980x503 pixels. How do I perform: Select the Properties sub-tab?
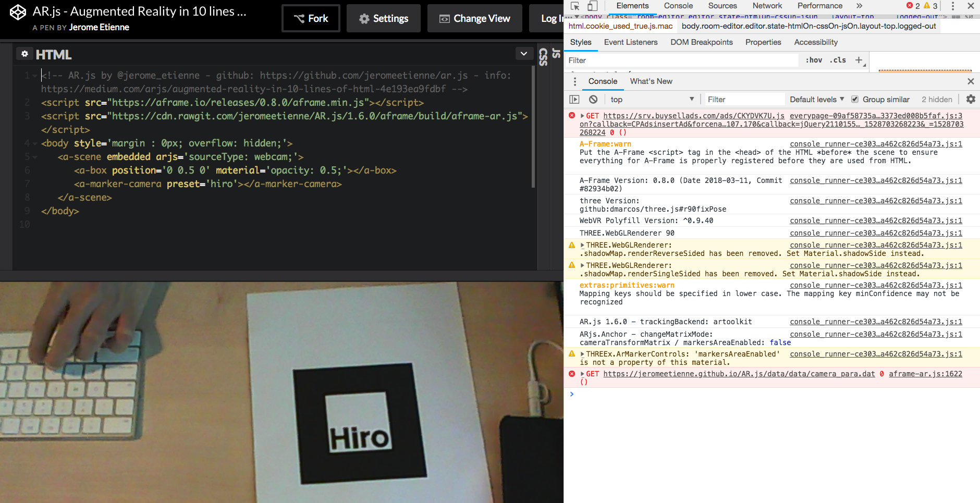pos(763,42)
